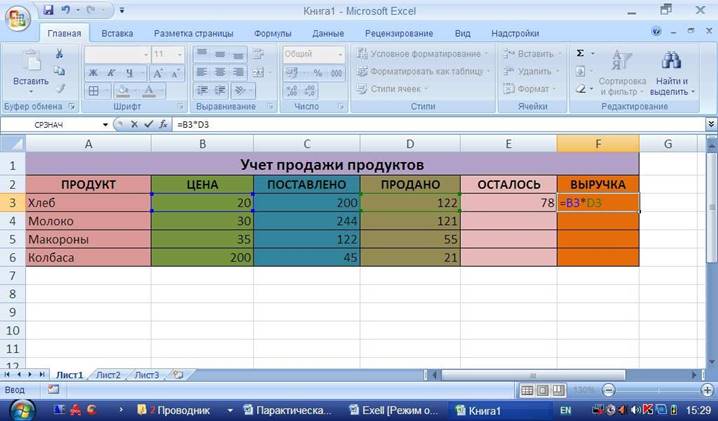Screen dimensions: 718x421
Task: Expand the formula bar
Action: point(711,124)
